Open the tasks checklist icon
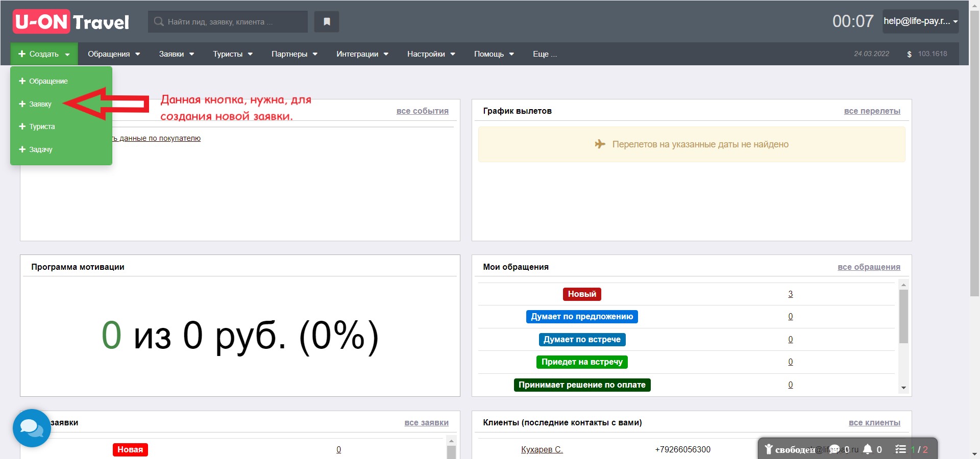This screenshot has width=980, height=459. 900,449
